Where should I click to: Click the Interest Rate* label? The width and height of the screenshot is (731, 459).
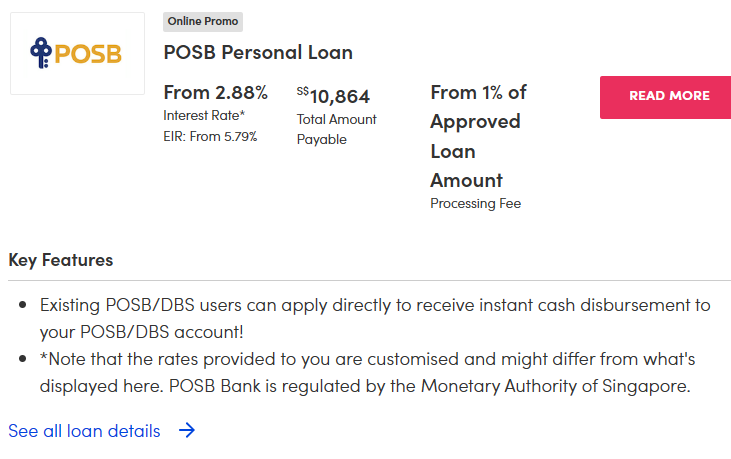tap(204, 115)
